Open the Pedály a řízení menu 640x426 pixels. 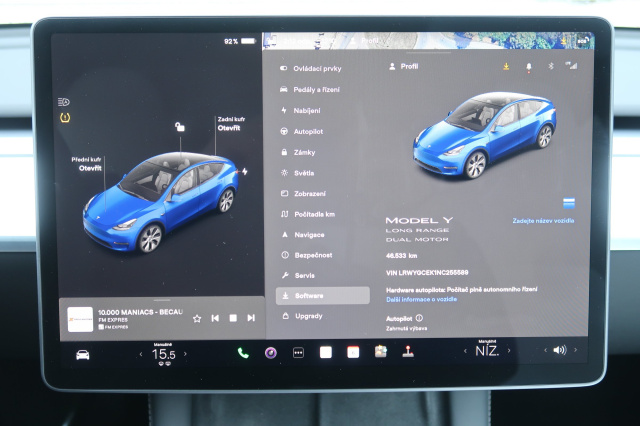pyautogui.click(x=309, y=89)
